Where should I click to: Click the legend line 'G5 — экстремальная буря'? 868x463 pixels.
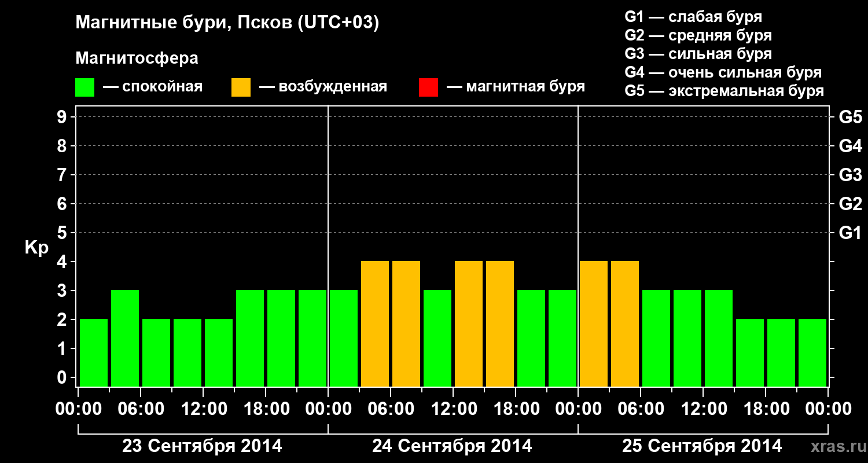click(724, 91)
